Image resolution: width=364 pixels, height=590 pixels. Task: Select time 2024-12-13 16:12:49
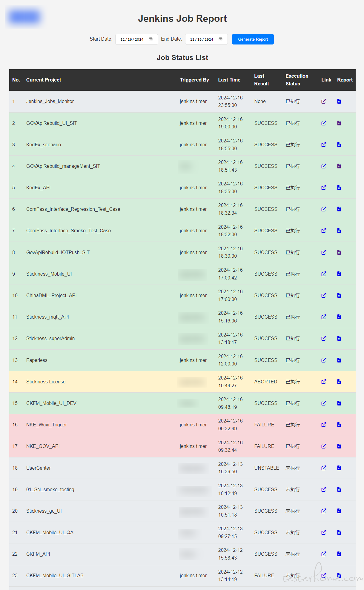pos(231,489)
